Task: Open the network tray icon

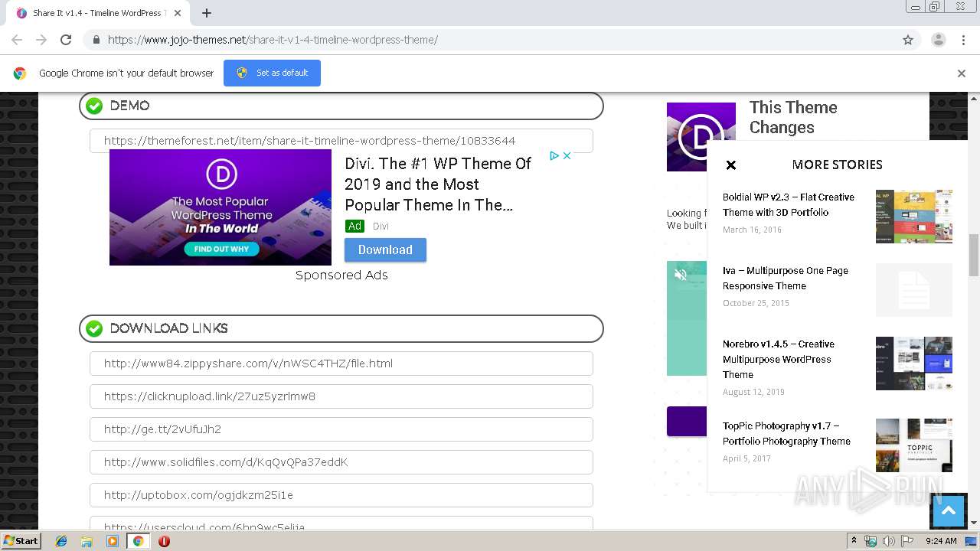Action: click(871, 541)
